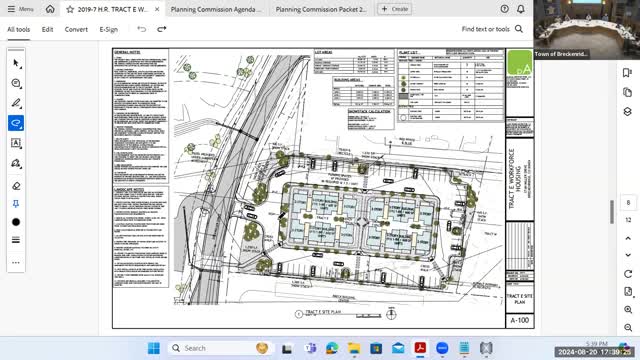Viewport: 640px width, 360px height.
Task: Open the Bookmarks panel icon
Action: [x=628, y=73]
